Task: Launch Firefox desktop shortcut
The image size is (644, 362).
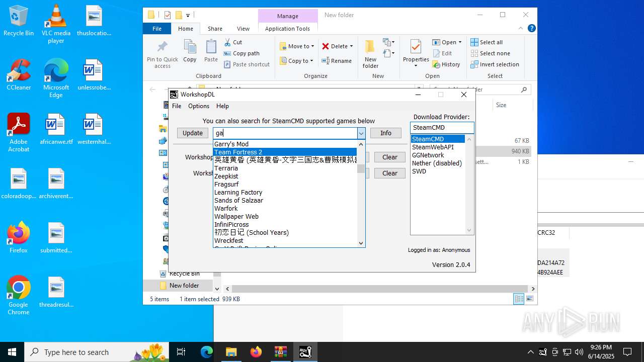Action: click(19, 237)
